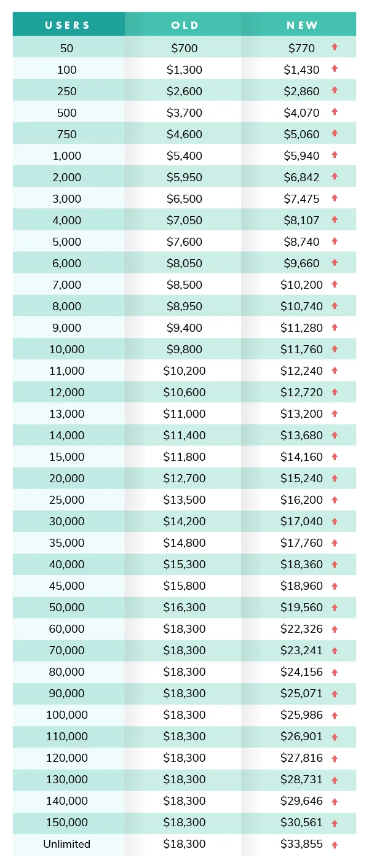Screen dimensions: 369x868
Task: Select the Unlimited users row label
Action: (67, 844)
